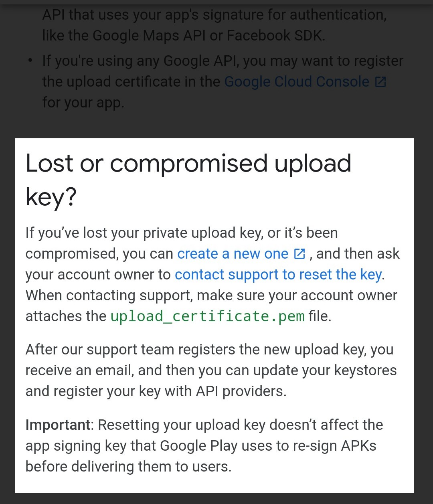The width and height of the screenshot is (433, 504).
Task: Click the 'for your app.' text
Action: pyautogui.click(x=83, y=103)
